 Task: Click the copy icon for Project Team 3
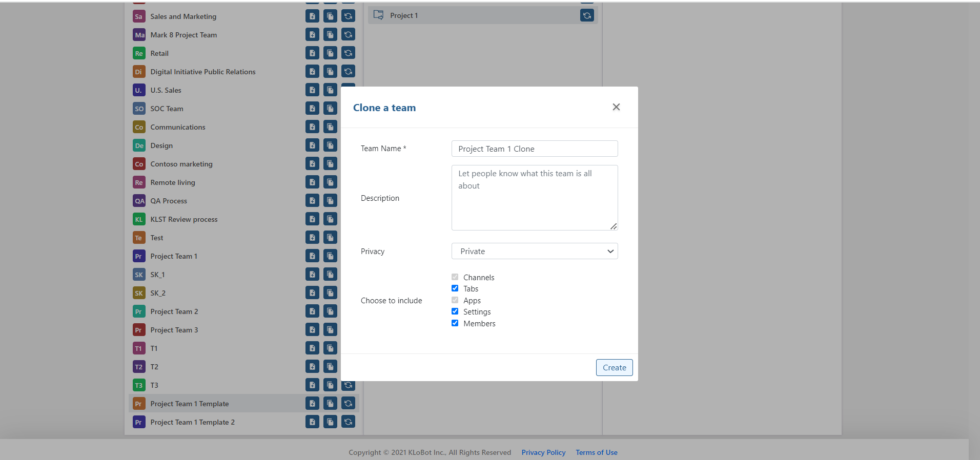(x=330, y=330)
